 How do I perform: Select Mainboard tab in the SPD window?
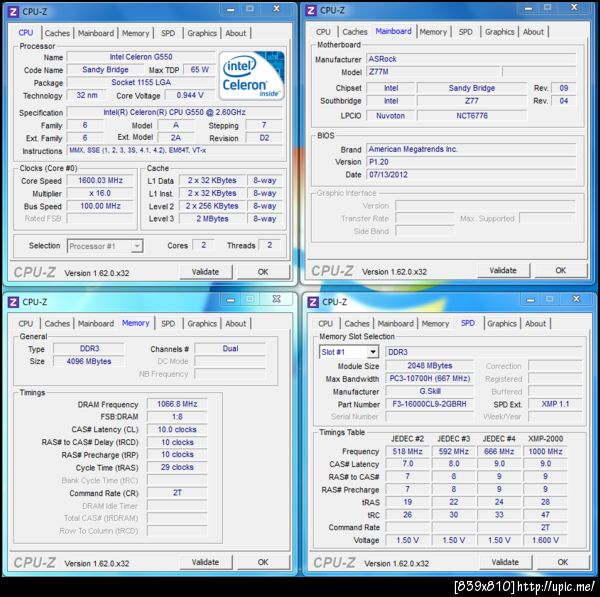tap(396, 324)
